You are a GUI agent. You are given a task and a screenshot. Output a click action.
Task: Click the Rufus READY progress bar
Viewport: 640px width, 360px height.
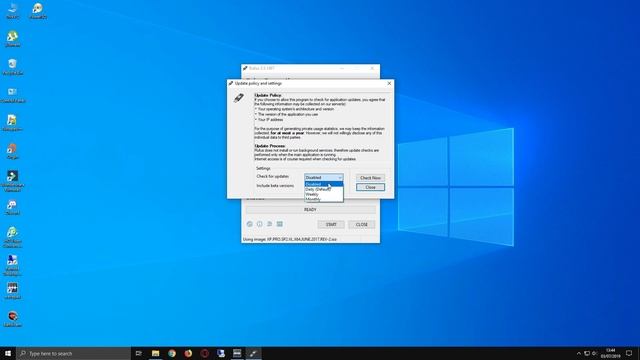pyautogui.click(x=310, y=210)
